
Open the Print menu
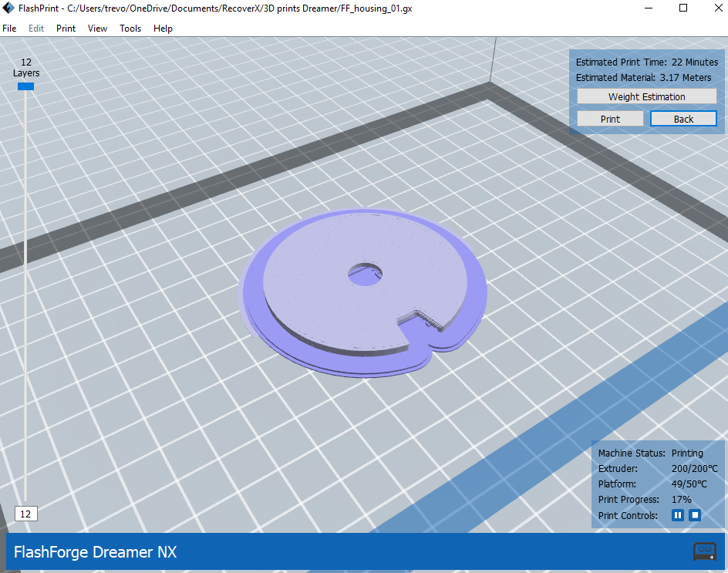pos(66,29)
